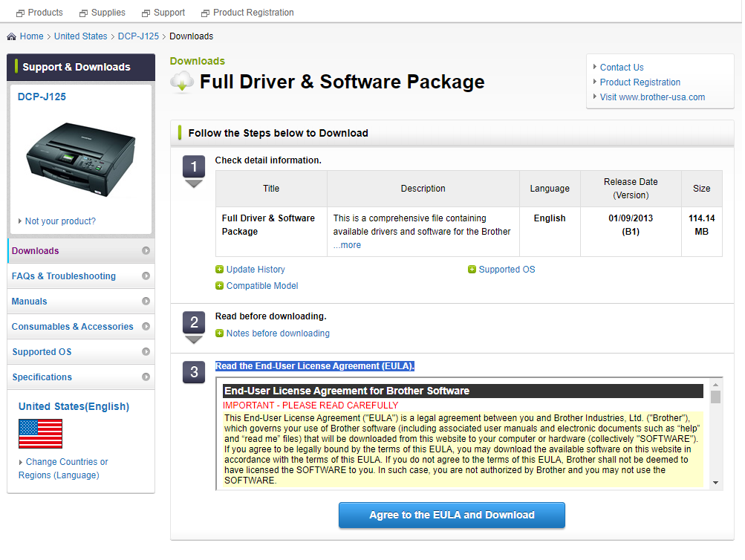
Task: Click Change Countries or Regions link
Action: coord(63,469)
